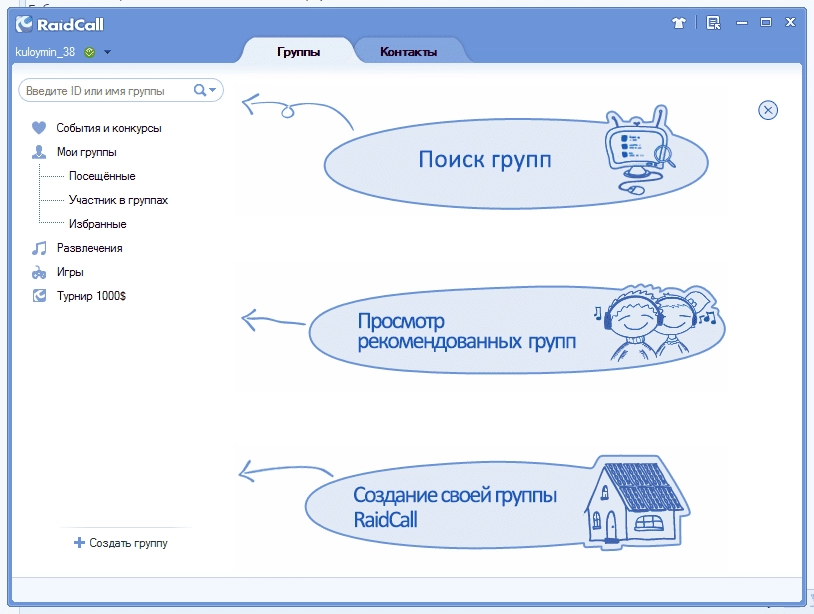The image size is (814, 614).
Task: Click the heart icon for events
Action: click(x=39, y=128)
